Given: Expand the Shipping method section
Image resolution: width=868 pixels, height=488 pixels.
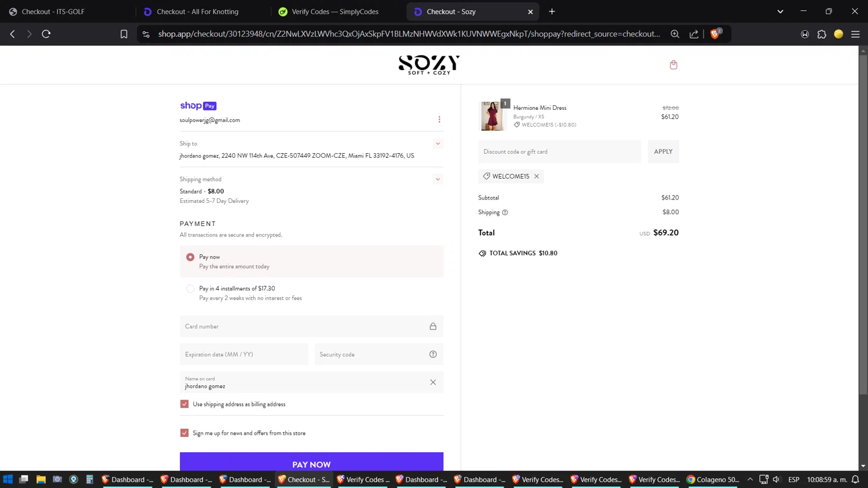Looking at the screenshot, I should pos(438,179).
